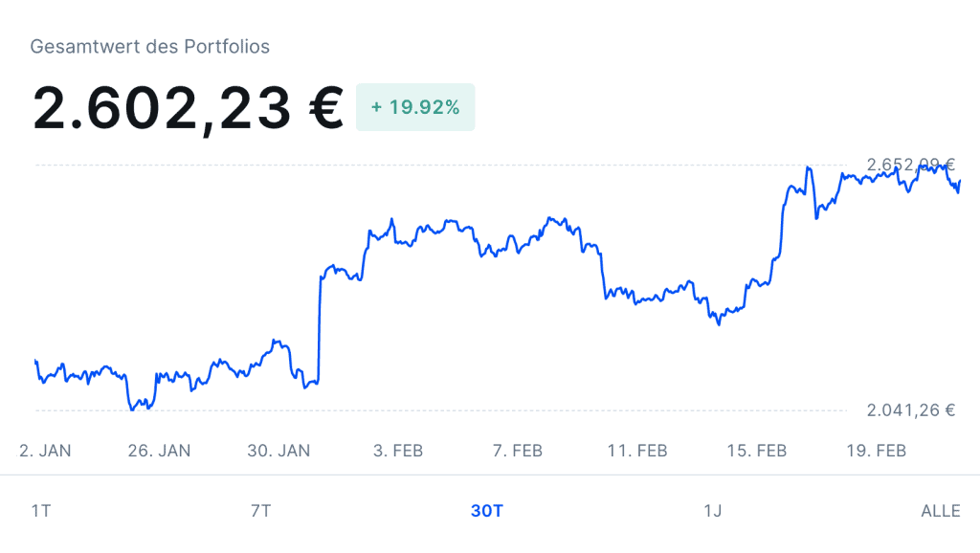
Task: Click the 2.041,26 € low price label
Action: coord(911,410)
